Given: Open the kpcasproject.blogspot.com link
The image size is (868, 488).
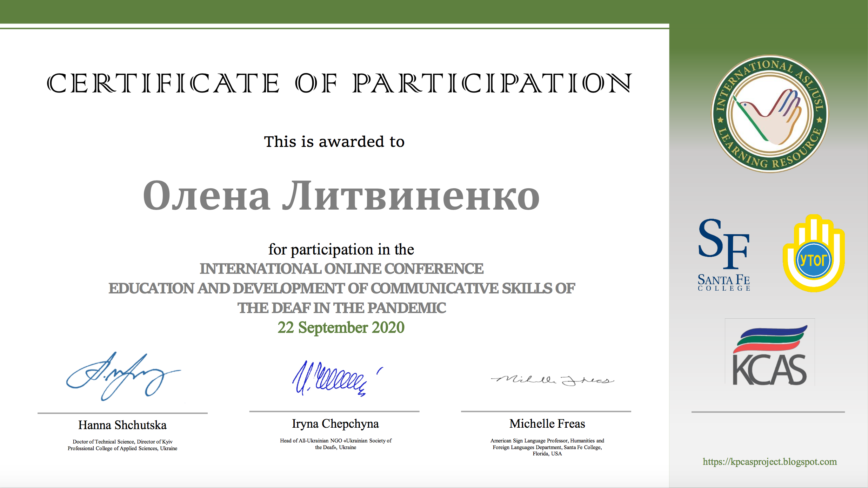Looking at the screenshot, I should pyautogui.click(x=769, y=462).
